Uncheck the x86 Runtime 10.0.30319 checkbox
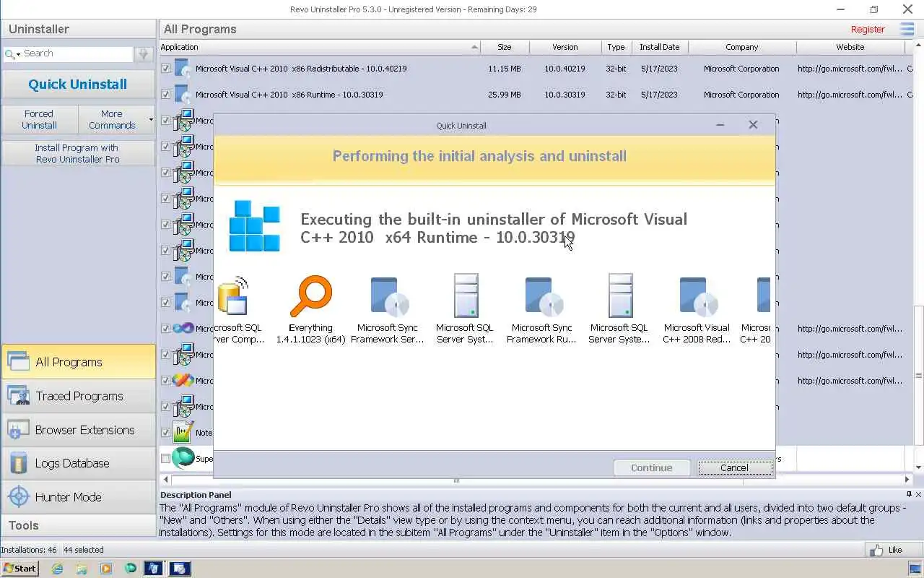This screenshot has width=924, height=578. [x=166, y=95]
